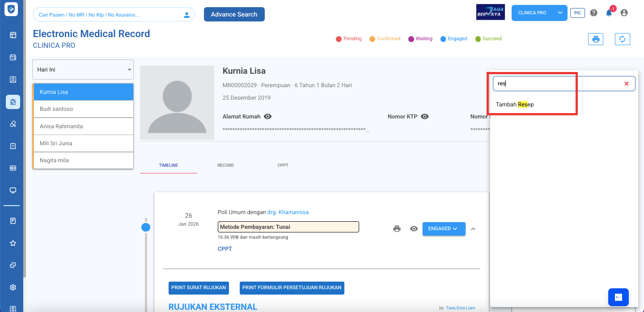
Task: Open the help question mark icon
Action: tap(593, 13)
